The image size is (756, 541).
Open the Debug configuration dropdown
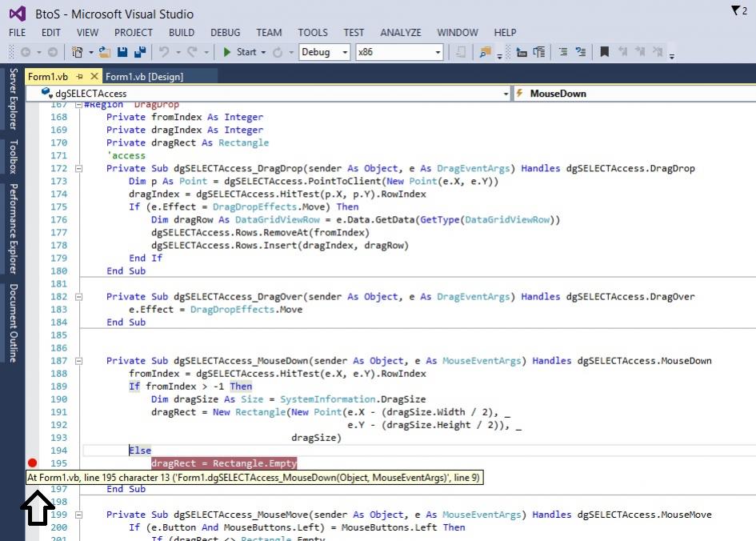pos(325,52)
